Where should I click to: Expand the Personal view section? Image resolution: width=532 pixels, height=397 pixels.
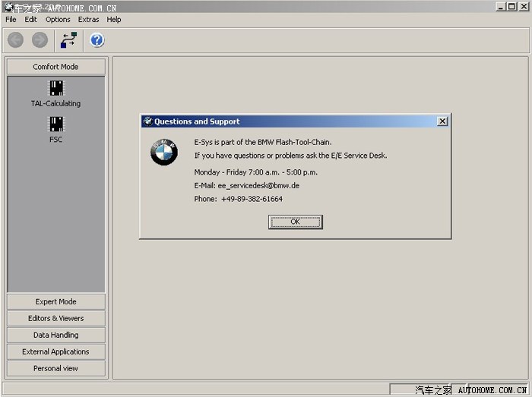coord(55,368)
